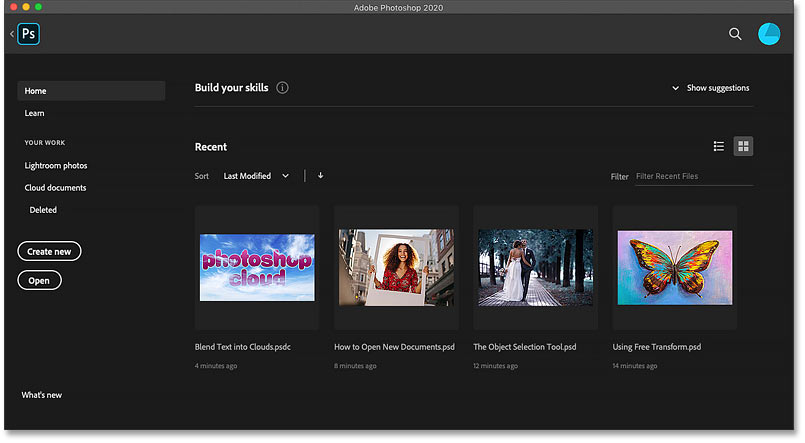The width and height of the screenshot is (805, 443).
Task: Click the Recent section heading
Action: [x=210, y=147]
